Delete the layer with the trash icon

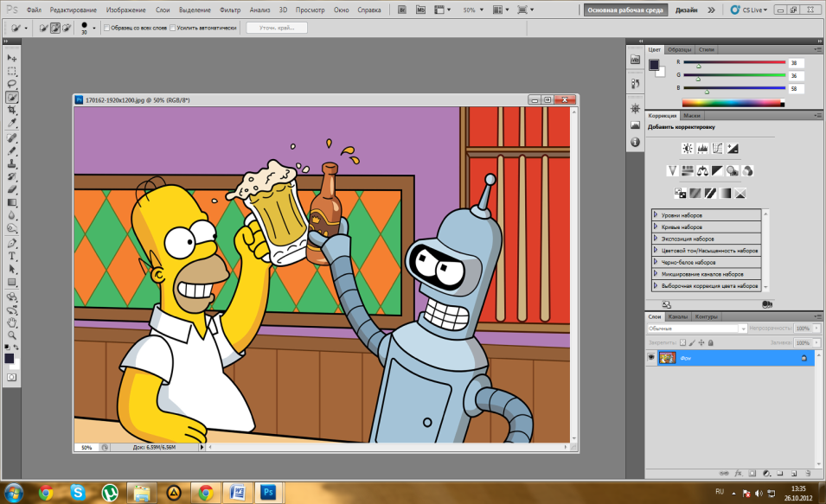click(808, 474)
